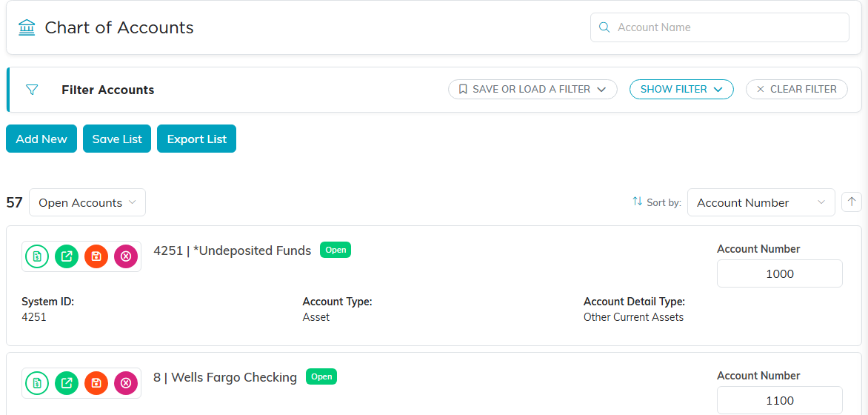Image resolution: width=868 pixels, height=415 pixels.
Task: Click orange save icon for Undeposited Funds
Action: click(96, 256)
